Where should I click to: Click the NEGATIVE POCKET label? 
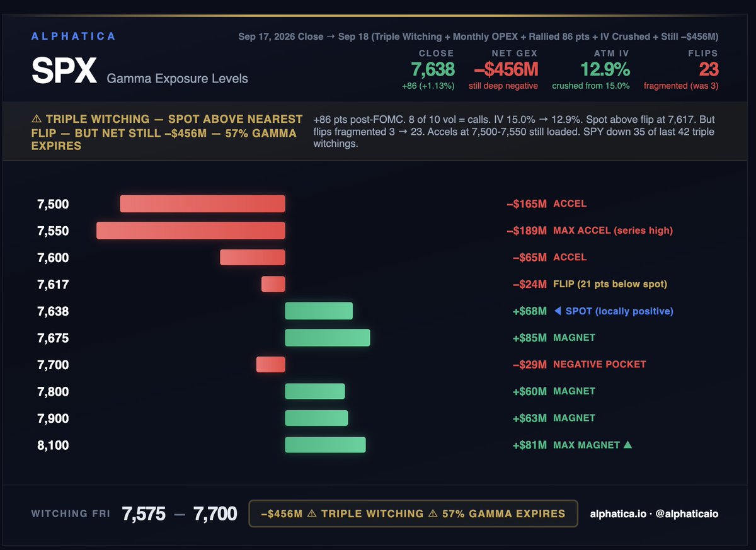tap(600, 364)
